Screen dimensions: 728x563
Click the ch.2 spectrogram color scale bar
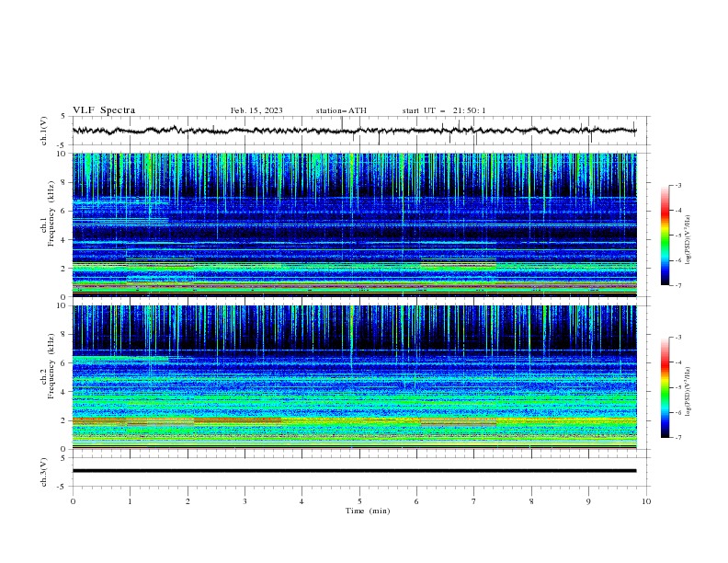point(665,387)
